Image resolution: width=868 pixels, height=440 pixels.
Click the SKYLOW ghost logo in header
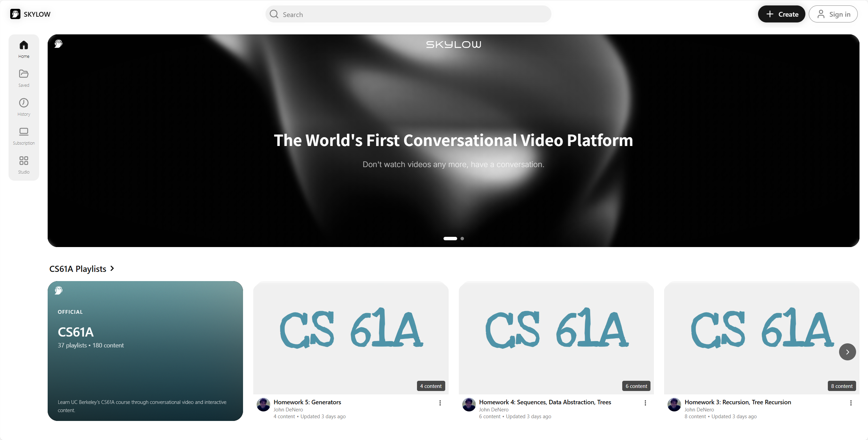(x=15, y=14)
